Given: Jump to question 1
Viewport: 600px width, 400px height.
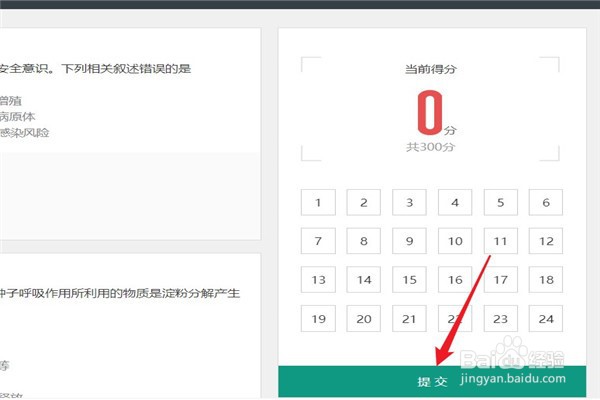Looking at the screenshot, I should pos(318,202).
